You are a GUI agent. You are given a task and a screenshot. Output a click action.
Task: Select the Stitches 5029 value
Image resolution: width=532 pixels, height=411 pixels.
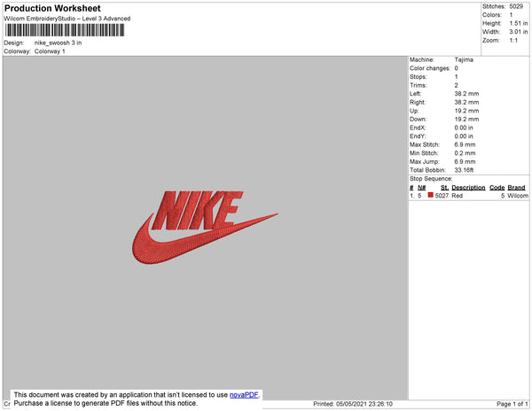pos(516,6)
